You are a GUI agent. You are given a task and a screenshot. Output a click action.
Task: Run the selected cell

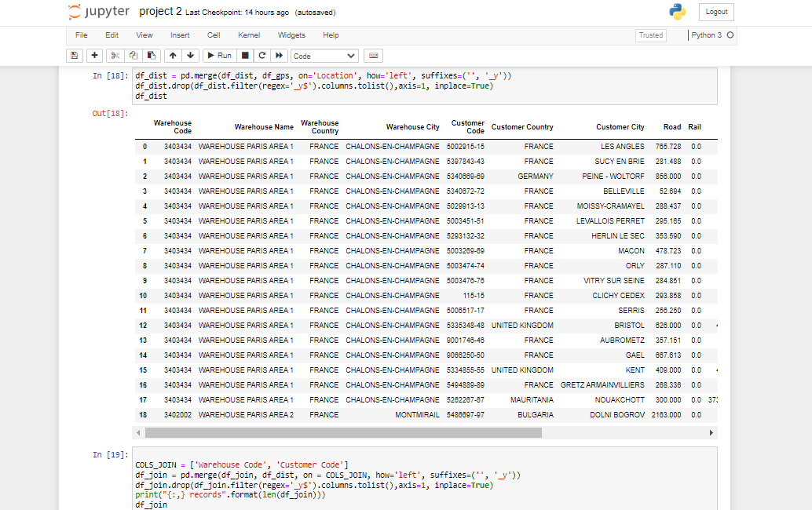pyautogui.click(x=220, y=56)
